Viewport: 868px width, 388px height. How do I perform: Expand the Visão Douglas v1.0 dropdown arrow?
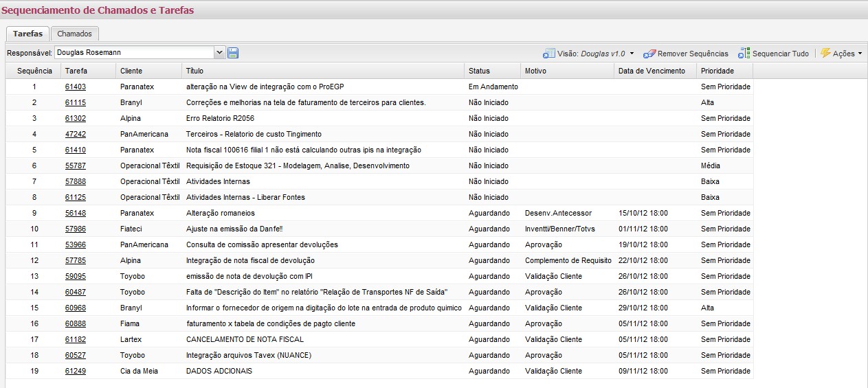632,54
